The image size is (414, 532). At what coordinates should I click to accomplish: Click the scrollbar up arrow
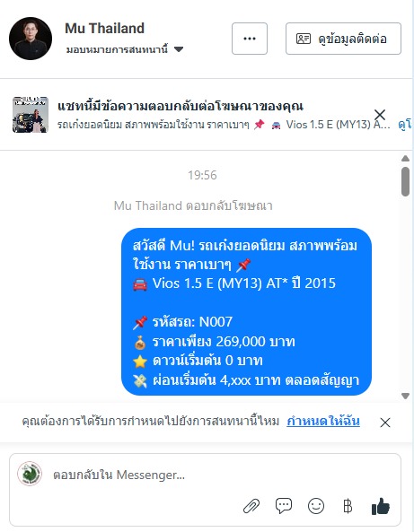point(405,159)
